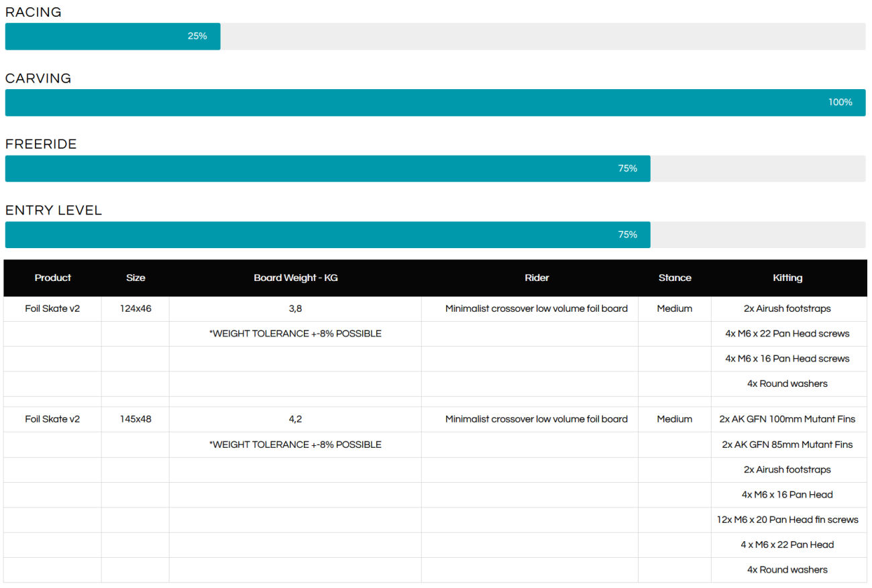Select the 124x46 size cell
This screenshot has height=588, width=872.
(135, 309)
